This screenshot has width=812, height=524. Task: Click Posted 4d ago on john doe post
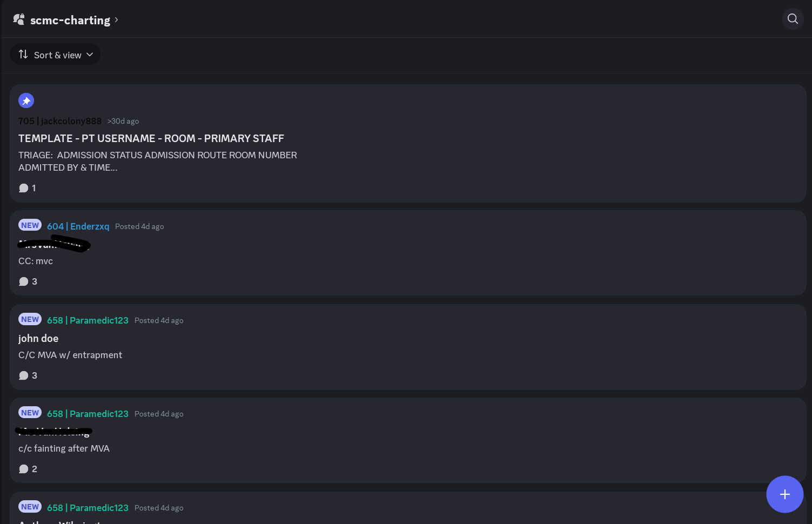pos(159,320)
